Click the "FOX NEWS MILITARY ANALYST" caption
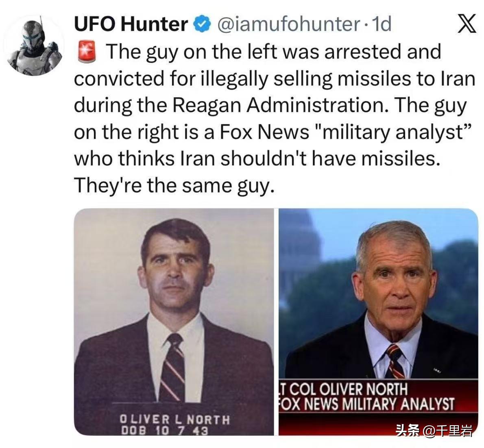This screenshot has height=448, width=484. coord(366,404)
